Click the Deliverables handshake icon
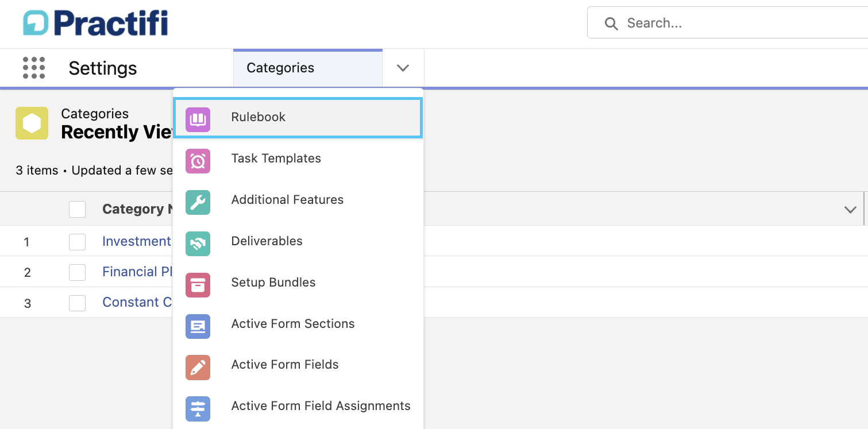The height and width of the screenshot is (429, 868). tap(198, 244)
